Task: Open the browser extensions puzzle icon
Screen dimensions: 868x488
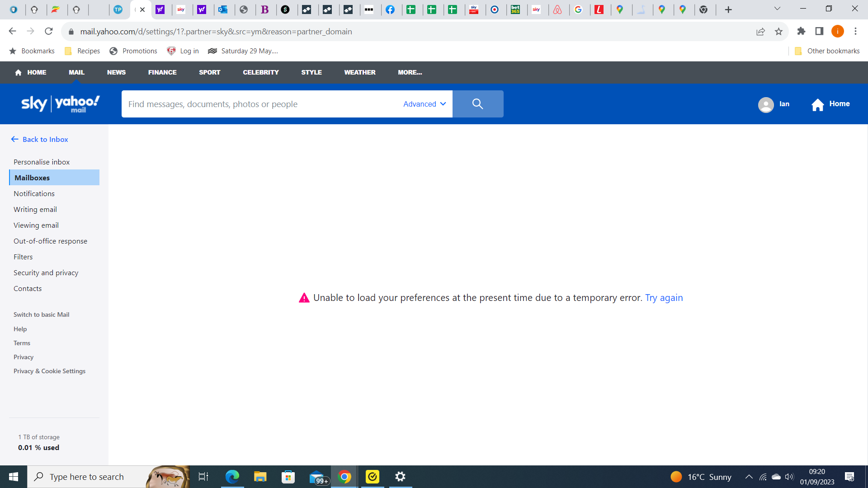Action: pyautogui.click(x=801, y=31)
